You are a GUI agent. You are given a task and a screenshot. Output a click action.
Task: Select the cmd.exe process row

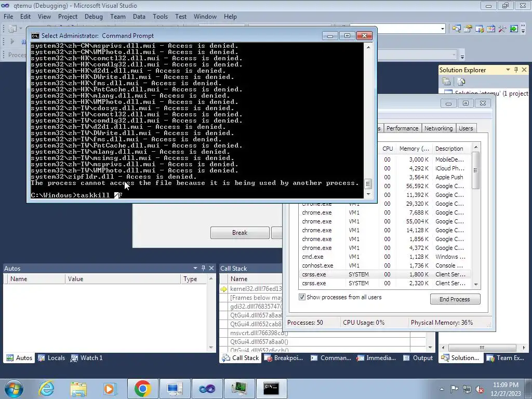click(x=385, y=257)
